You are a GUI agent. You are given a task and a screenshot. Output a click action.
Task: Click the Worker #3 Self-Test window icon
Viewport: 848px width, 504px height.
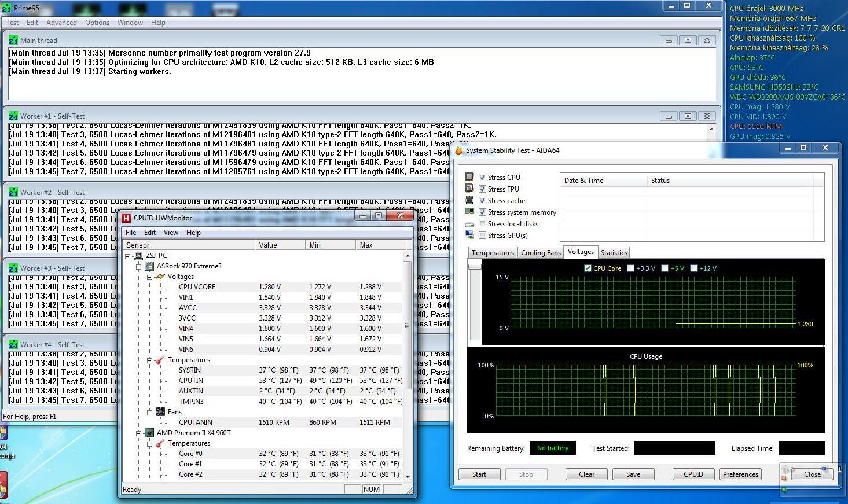tap(13, 268)
